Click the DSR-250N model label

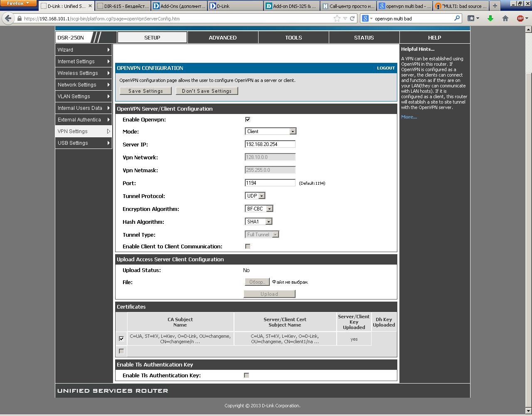click(x=71, y=37)
